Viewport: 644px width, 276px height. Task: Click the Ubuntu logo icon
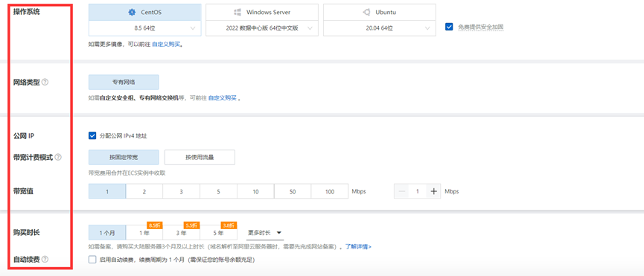click(x=366, y=13)
